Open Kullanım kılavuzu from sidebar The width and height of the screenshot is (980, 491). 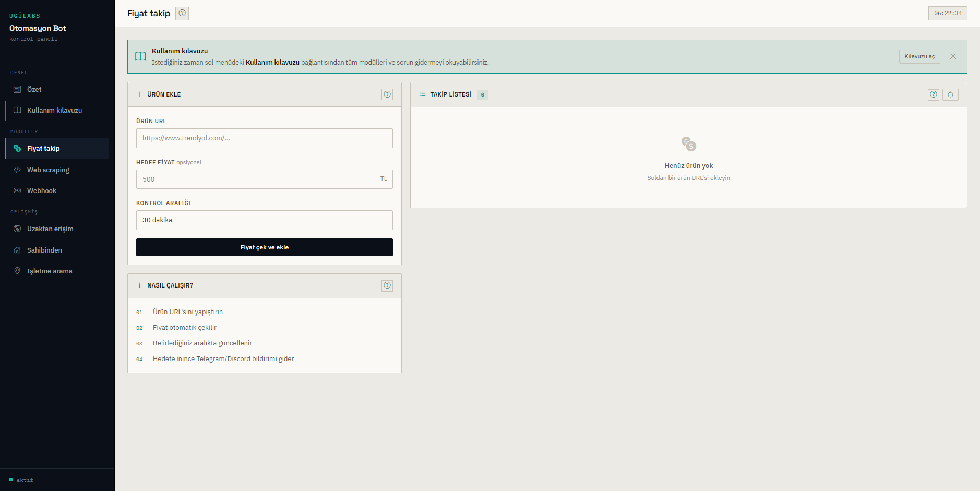(x=57, y=110)
